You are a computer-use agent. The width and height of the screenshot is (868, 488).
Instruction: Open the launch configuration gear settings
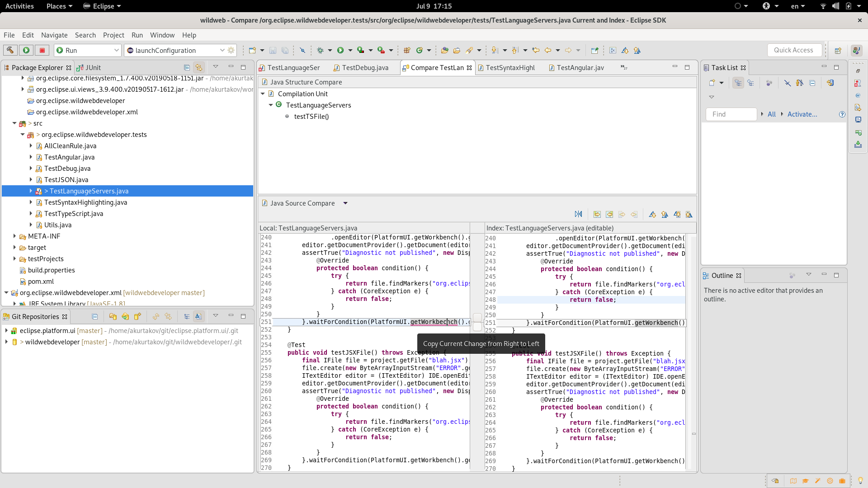point(231,50)
